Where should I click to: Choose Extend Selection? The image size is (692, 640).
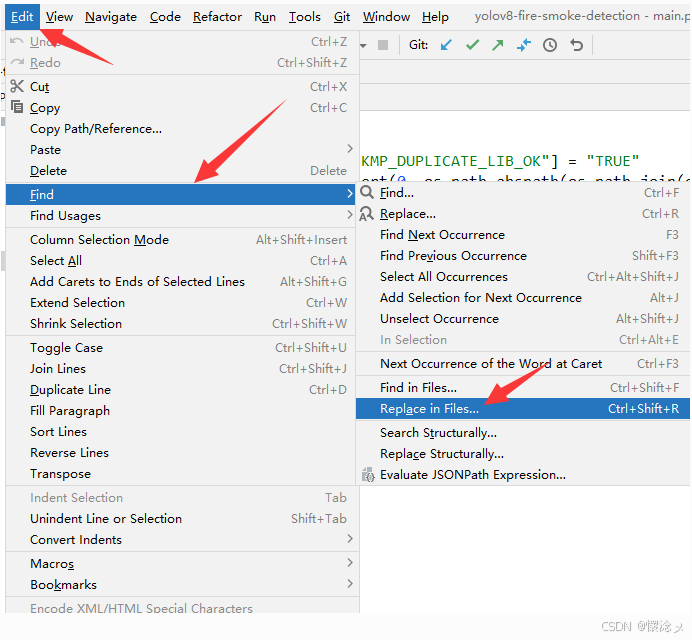coord(181,303)
